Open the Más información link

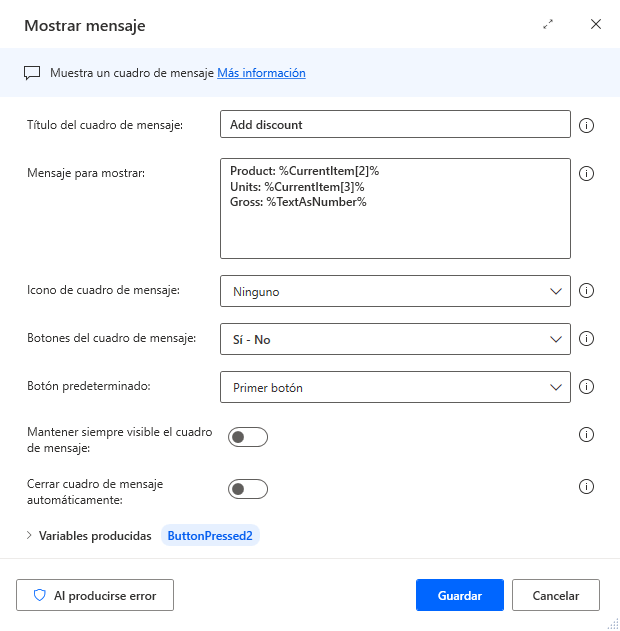[261, 73]
